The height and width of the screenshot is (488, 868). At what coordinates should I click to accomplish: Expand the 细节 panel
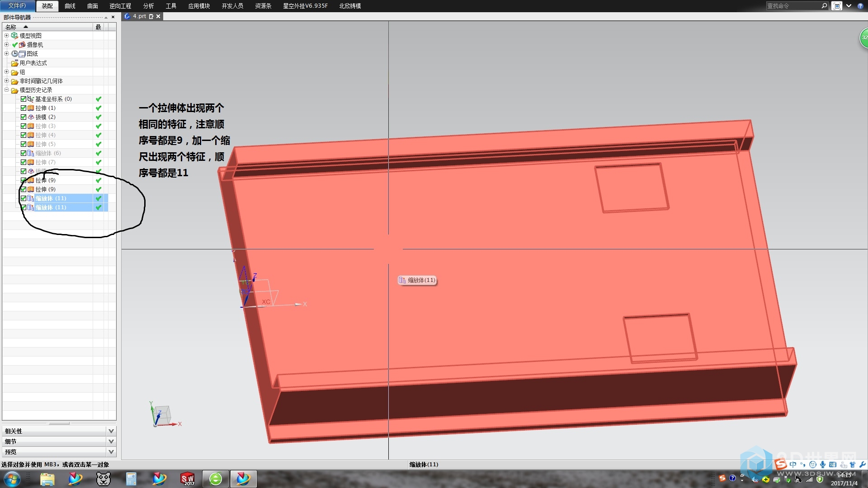click(59, 441)
